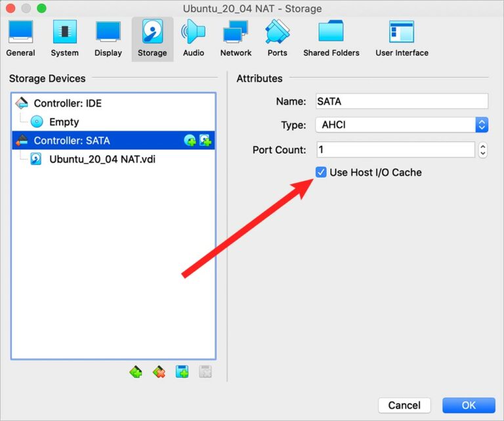Click the remove selected controller icon
This screenshot has height=421, width=504.
pyautogui.click(x=159, y=372)
